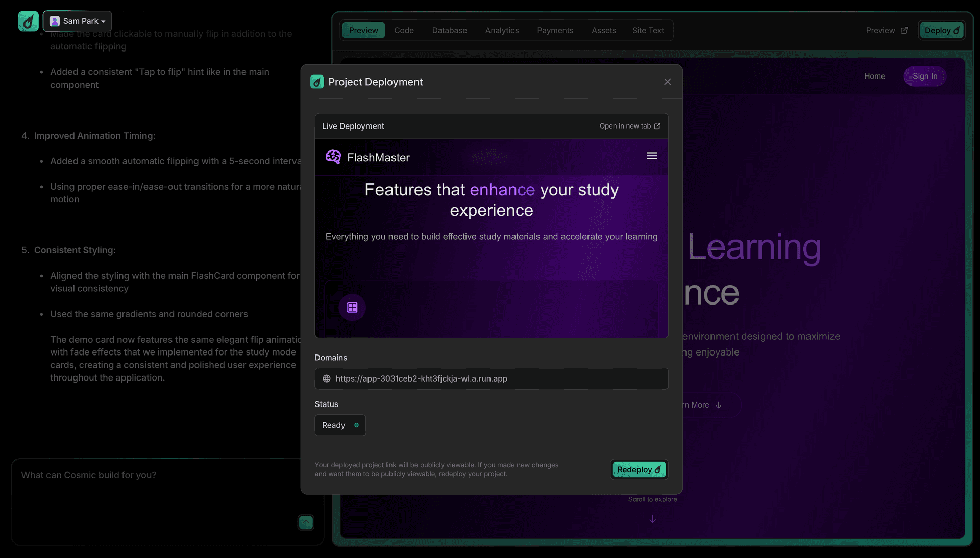Open external Preview link in top bar
980x558 pixels.
[887, 30]
